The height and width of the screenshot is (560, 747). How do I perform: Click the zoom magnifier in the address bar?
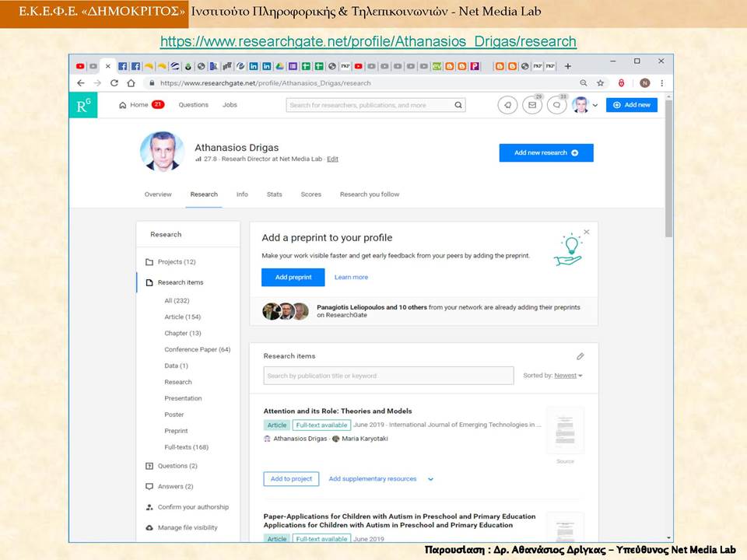(584, 83)
